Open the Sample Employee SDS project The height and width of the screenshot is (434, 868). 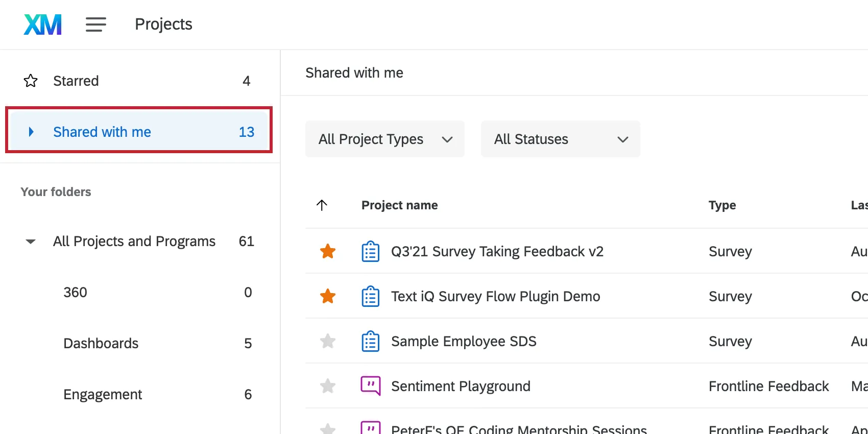coord(464,341)
